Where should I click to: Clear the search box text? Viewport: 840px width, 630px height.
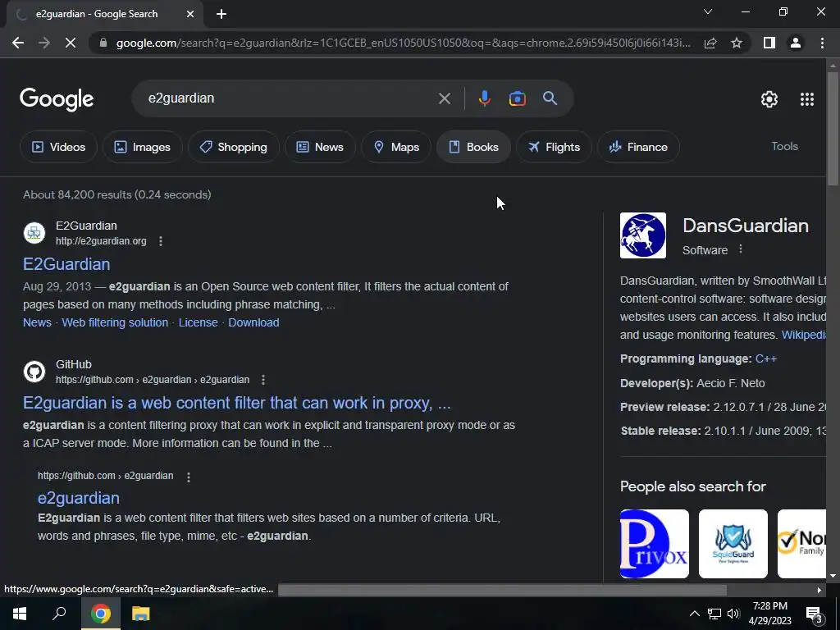click(444, 98)
